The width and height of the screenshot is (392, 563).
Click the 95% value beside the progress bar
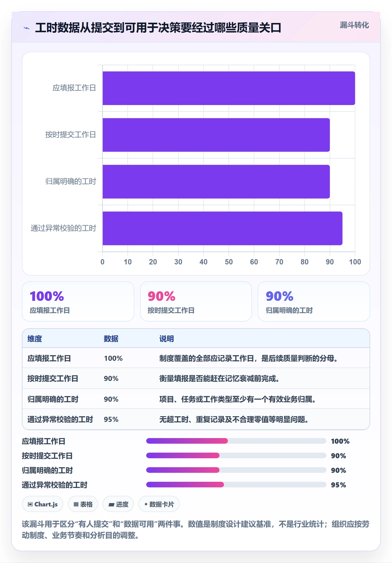(x=339, y=485)
